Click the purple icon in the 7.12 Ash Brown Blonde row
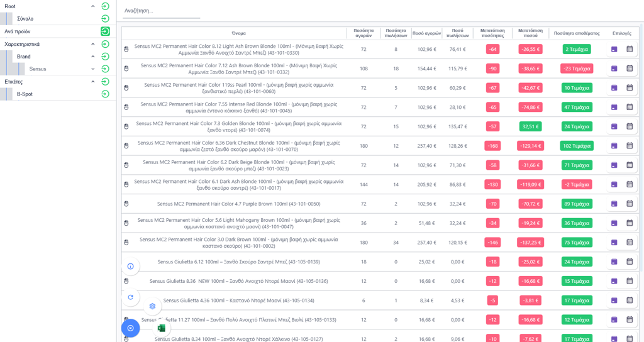The width and height of the screenshot is (644, 342). coord(614,69)
